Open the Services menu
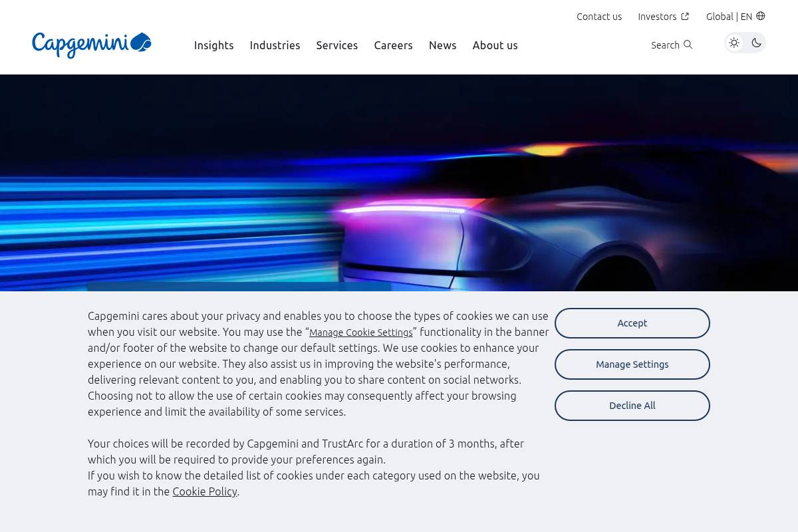The image size is (798, 532). tap(337, 45)
